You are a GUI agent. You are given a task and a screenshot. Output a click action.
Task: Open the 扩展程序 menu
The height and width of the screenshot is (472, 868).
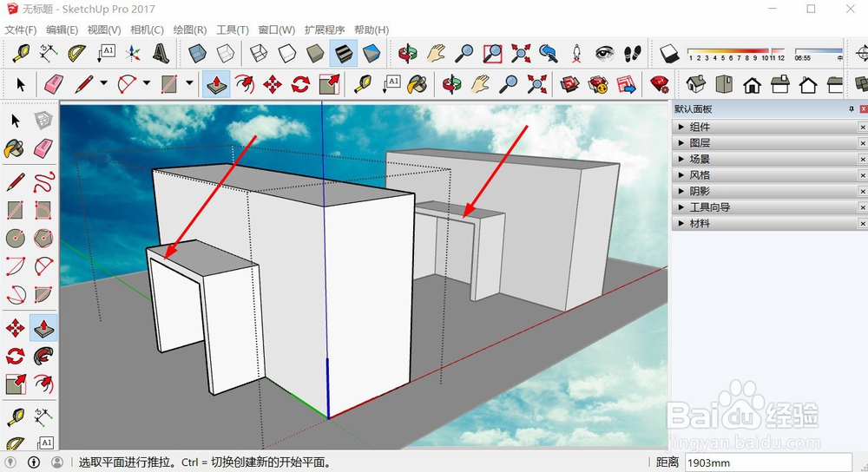(325, 29)
